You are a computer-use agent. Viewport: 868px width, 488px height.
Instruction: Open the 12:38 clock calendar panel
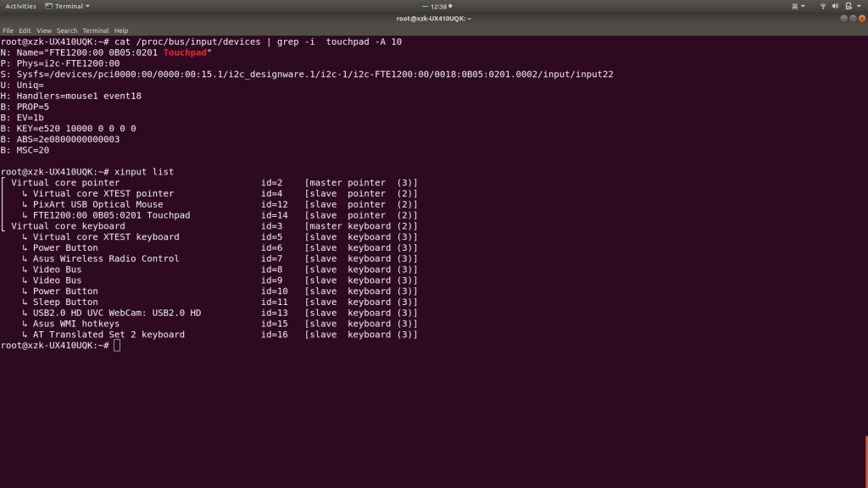pos(437,7)
